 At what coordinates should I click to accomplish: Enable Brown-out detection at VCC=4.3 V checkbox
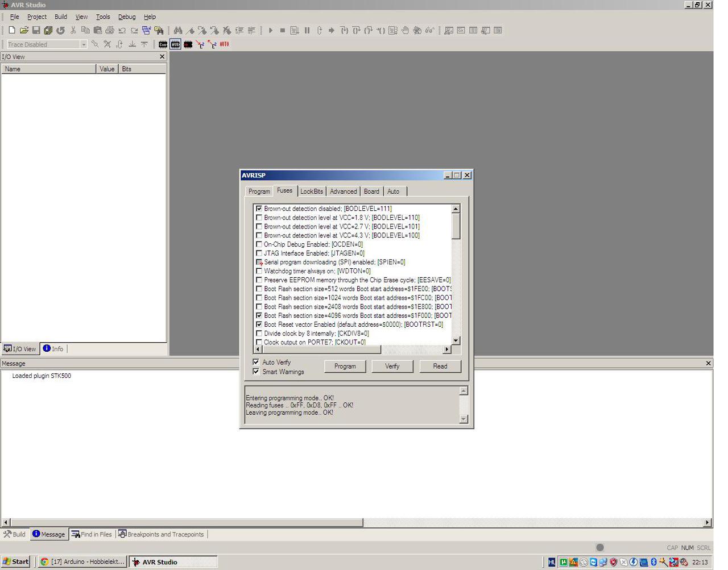click(x=259, y=235)
